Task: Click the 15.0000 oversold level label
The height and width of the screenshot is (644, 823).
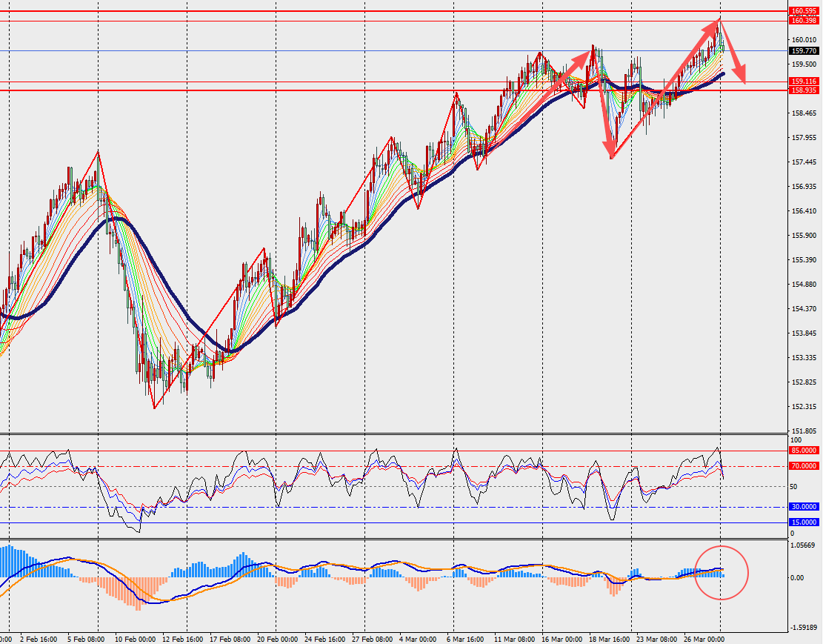Action: (x=804, y=522)
